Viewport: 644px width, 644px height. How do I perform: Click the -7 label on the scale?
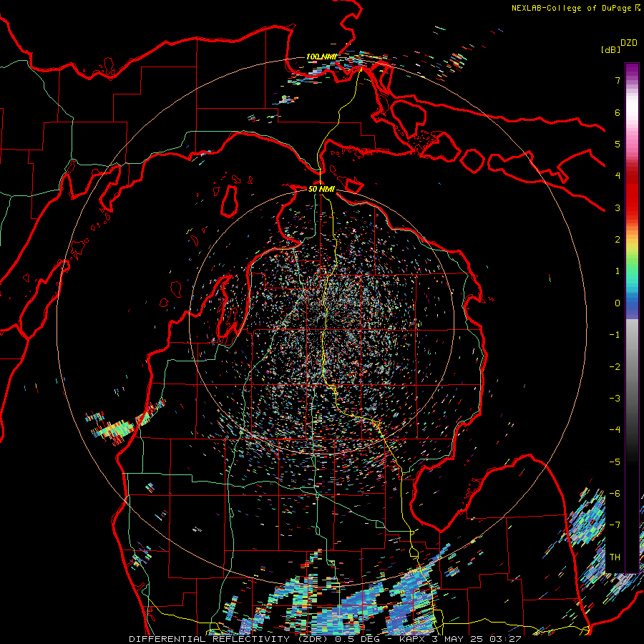[x=615, y=525]
